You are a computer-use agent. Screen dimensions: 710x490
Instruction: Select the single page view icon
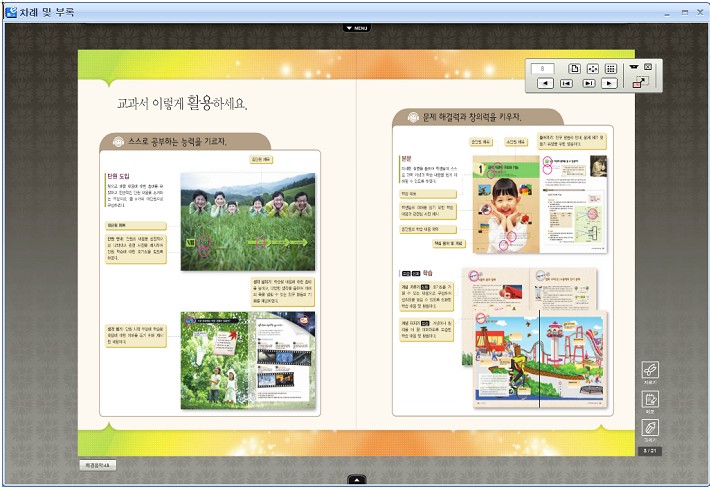574,69
